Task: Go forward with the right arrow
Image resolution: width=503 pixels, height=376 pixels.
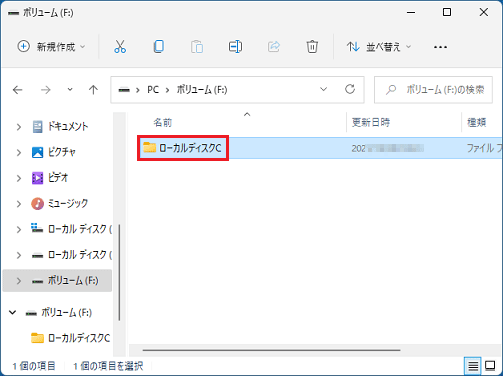Action: [45, 90]
